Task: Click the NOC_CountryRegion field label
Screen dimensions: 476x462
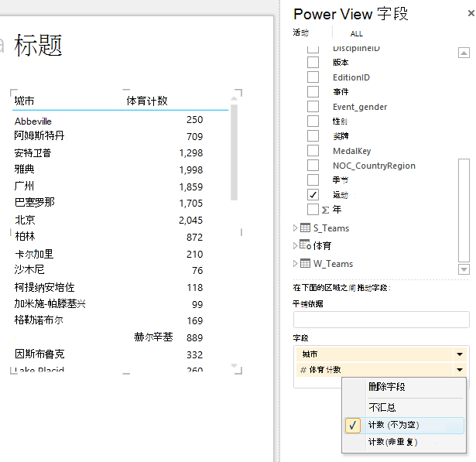Action: pos(374,166)
